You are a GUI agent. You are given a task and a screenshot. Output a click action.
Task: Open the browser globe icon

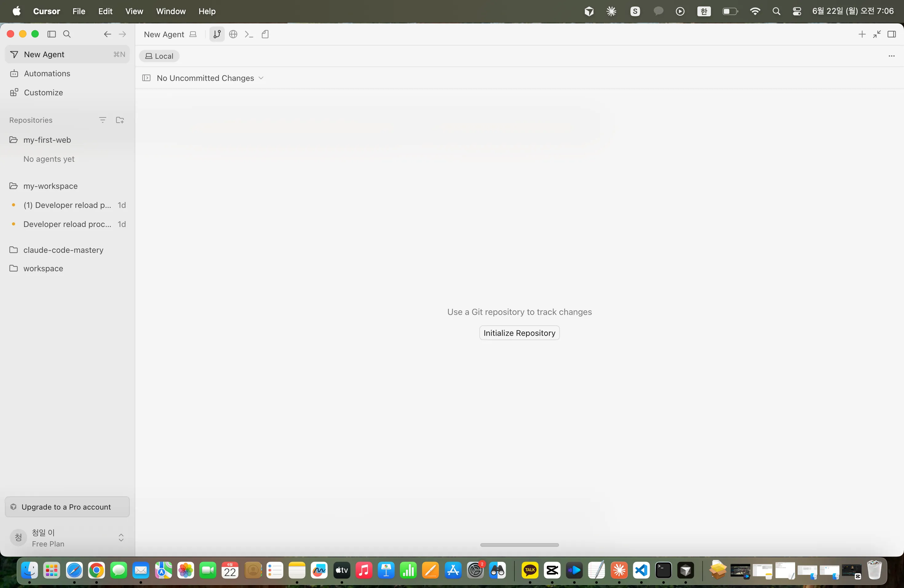coord(233,34)
